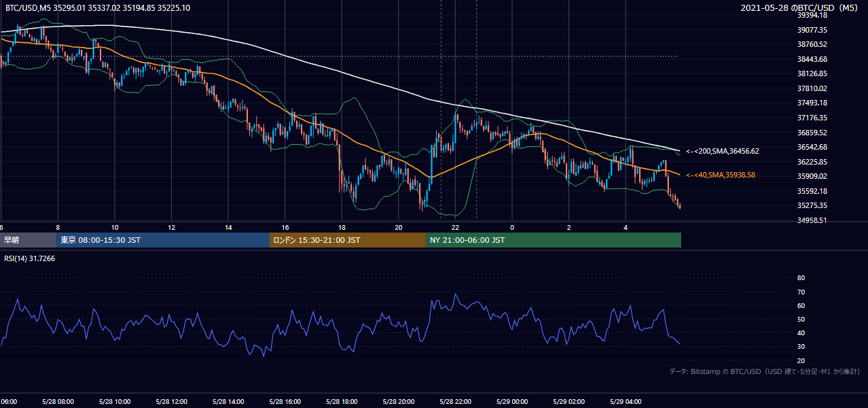Click price axis value 37810.02
Screen dimensions: 868x408
point(812,88)
